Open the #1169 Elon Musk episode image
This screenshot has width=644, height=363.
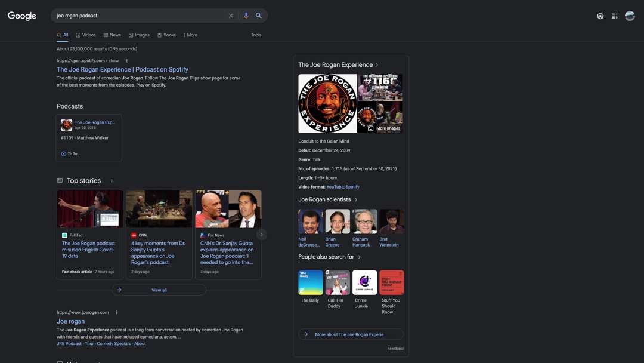[380, 87]
